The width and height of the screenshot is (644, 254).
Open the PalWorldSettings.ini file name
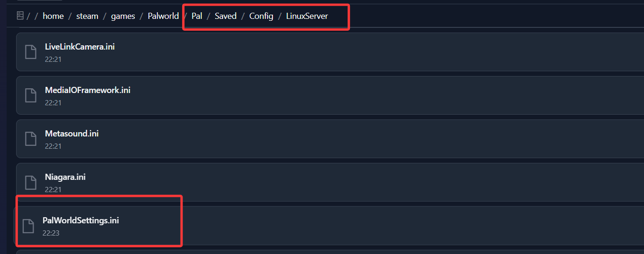click(80, 220)
